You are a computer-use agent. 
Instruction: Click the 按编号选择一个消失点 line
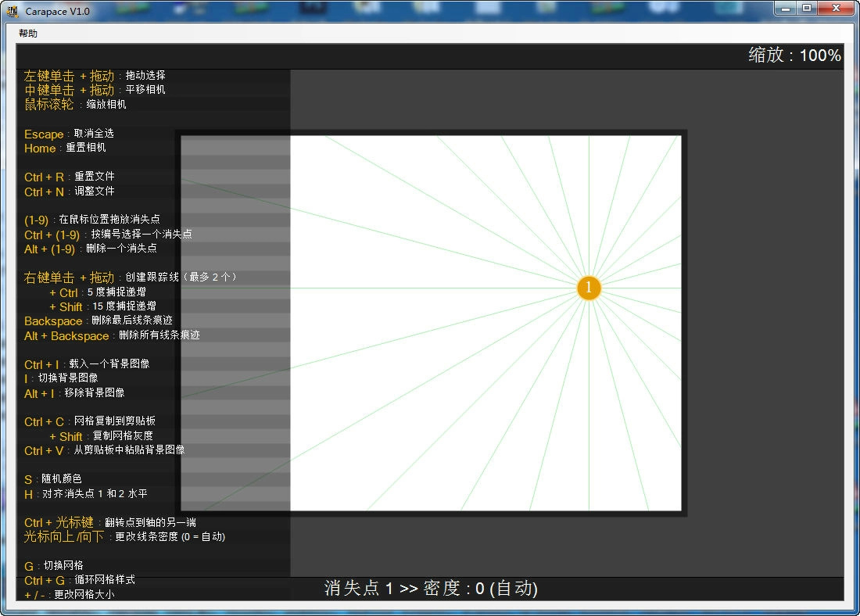pos(108,235)
